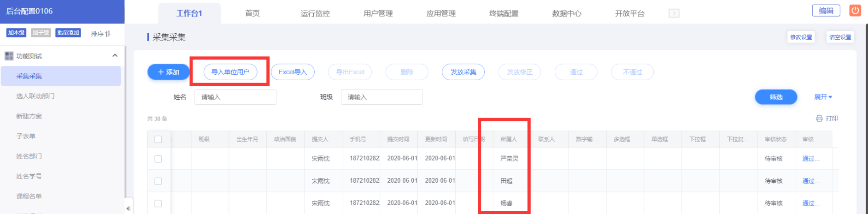Viewport: 868px width, 214px height.
Task: Click the sidebar collapse arrow handle
Action: click(x=128, y=208)
